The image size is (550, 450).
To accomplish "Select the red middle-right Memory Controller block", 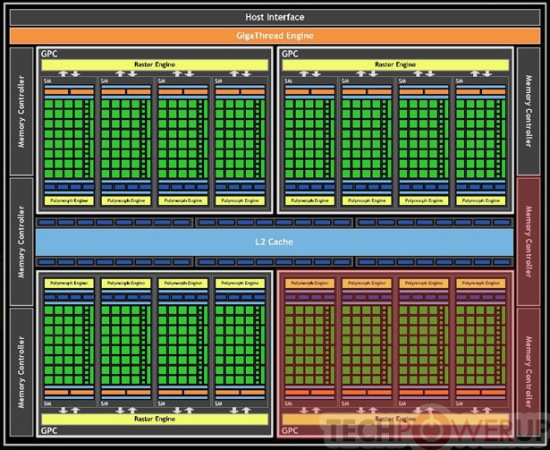I will click(529, 242).
